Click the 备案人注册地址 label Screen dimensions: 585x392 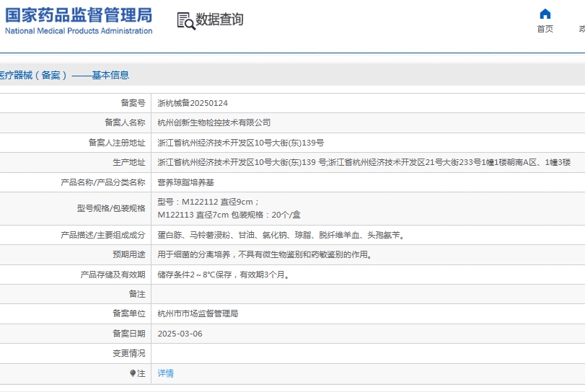(x=116, y=143)
